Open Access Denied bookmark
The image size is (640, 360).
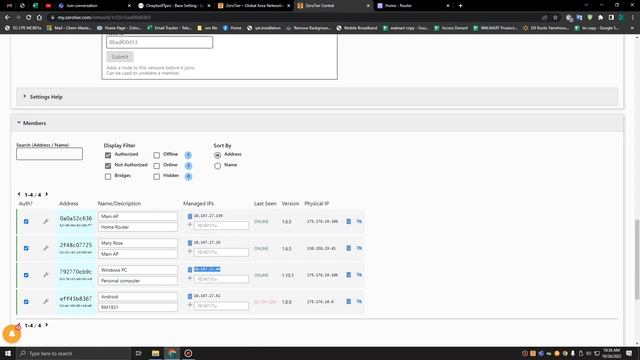(451, 28)
